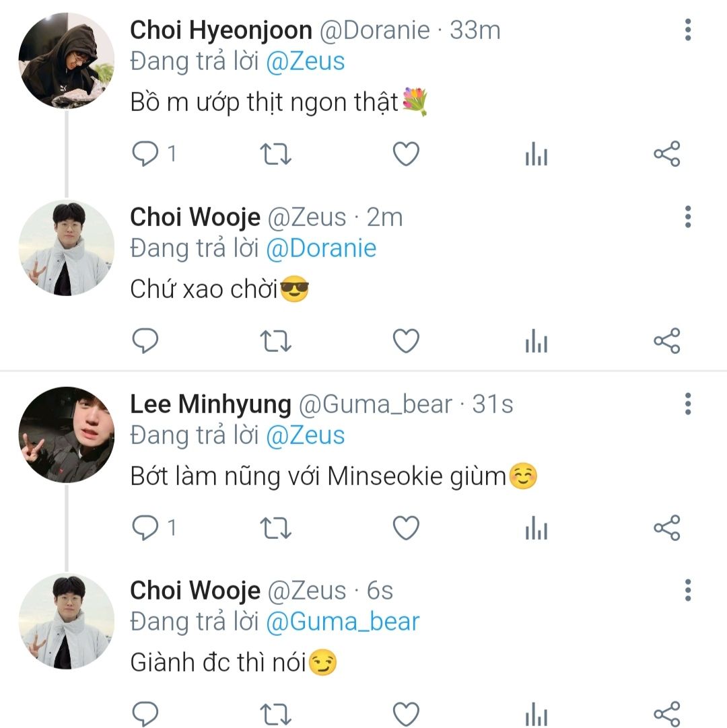Open more options on Choi Hyeonjoon's tweet
The height and width of the screenshot is (728, 727).
[x=687, y=30]
